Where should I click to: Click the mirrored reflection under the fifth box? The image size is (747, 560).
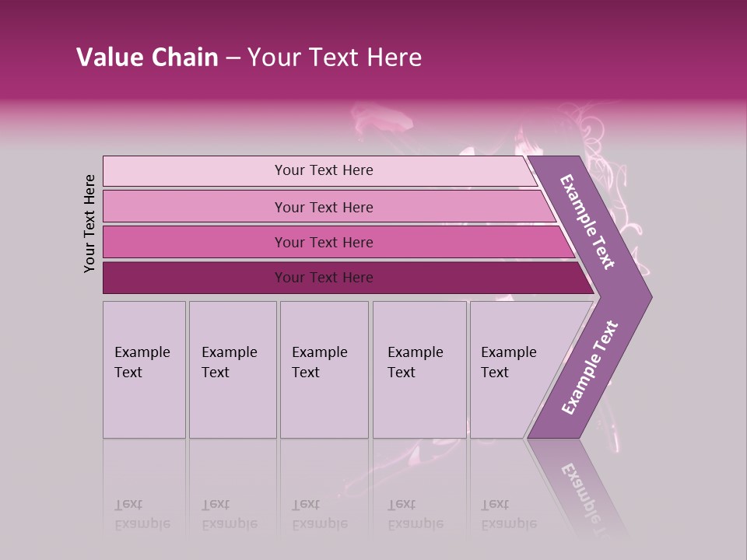(509, 515)
